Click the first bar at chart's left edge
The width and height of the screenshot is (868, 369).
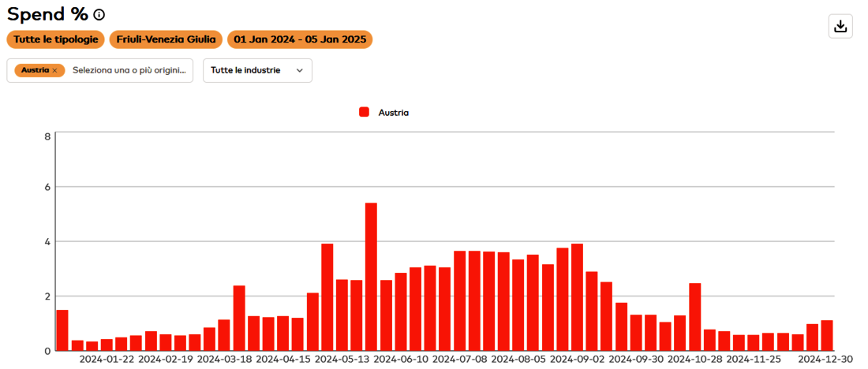coord(62,330)
